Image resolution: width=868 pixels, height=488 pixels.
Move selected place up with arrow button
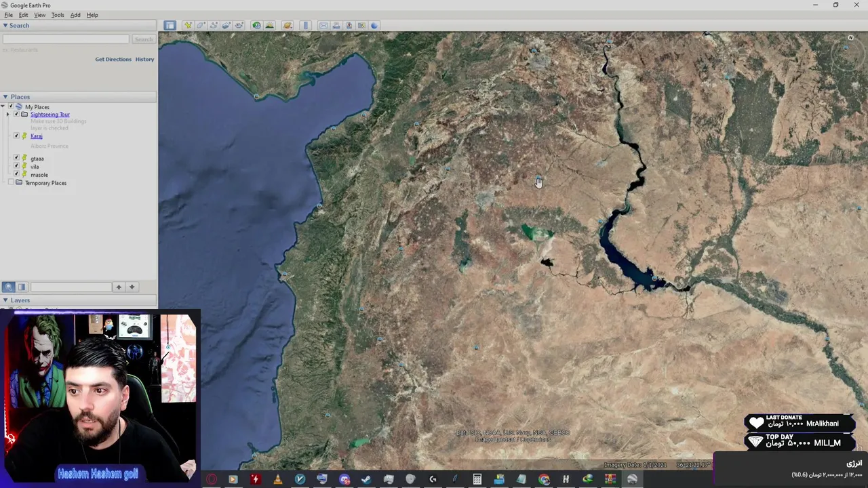pyautogui.click(x=119, y=287)
